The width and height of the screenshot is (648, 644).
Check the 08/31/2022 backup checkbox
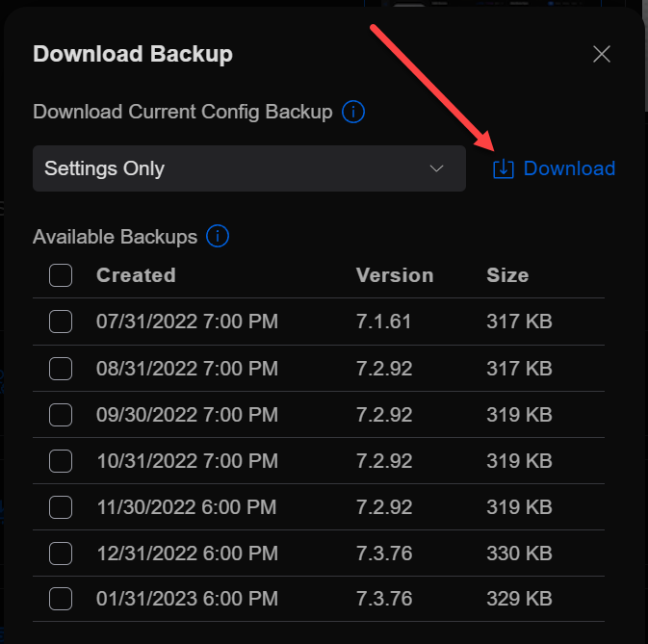pos(61,368)
